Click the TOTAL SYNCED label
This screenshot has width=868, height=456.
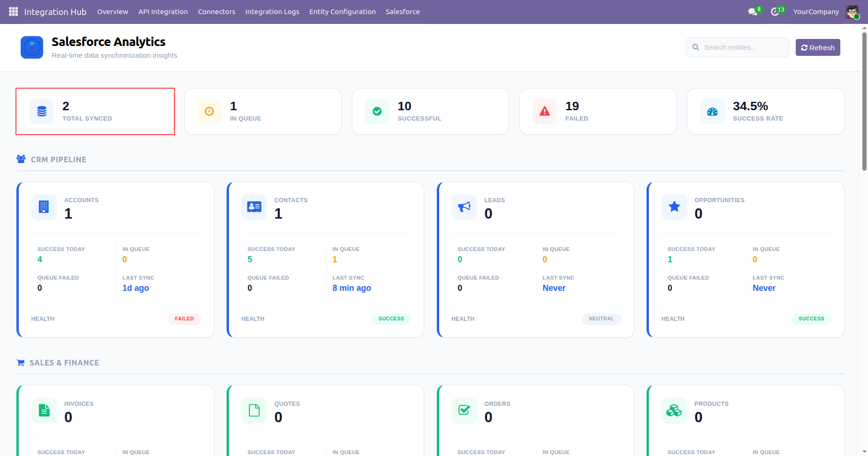coord(87,119)
